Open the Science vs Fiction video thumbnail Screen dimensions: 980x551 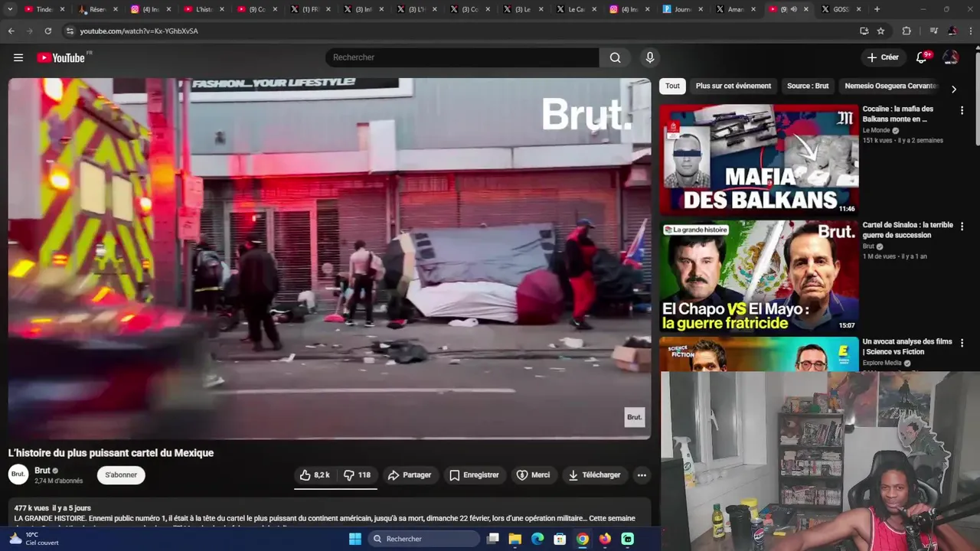pos(759,354)
